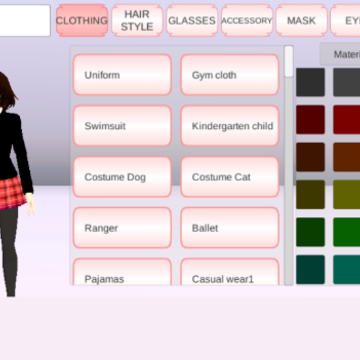Image resolution: width=360 pixels, height=360 pixels.
Task: Choose the Uniform outfit
Action: coord(122,75)
